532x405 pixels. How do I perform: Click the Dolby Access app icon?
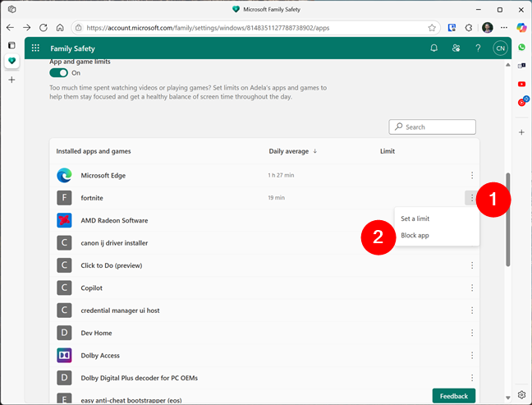coord(64,356)
